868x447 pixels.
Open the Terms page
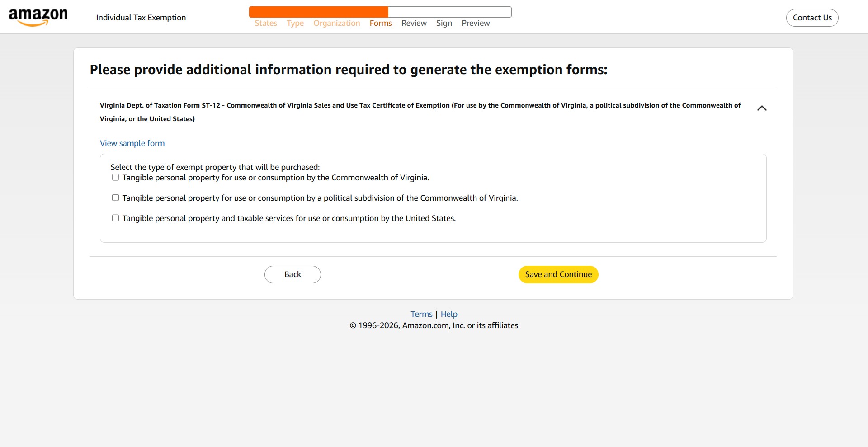[421, 314]
